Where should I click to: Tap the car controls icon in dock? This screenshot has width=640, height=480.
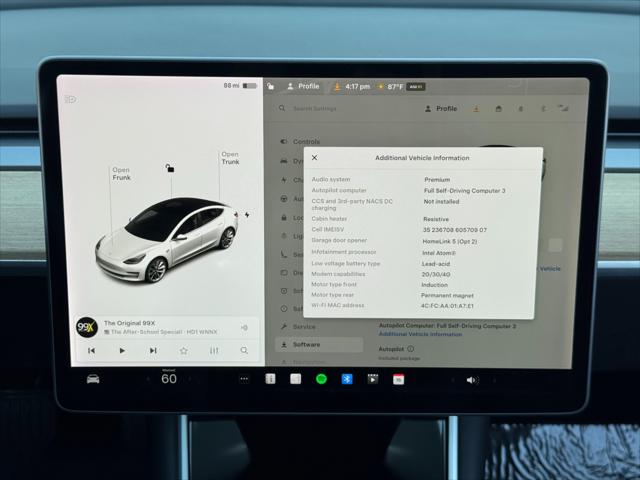[93, 379]
